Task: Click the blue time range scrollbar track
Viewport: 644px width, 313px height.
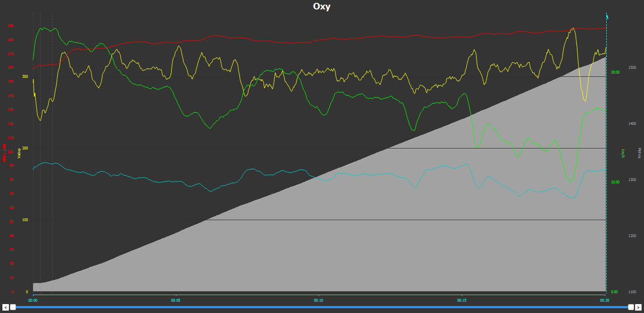Action: coord(322,307)
